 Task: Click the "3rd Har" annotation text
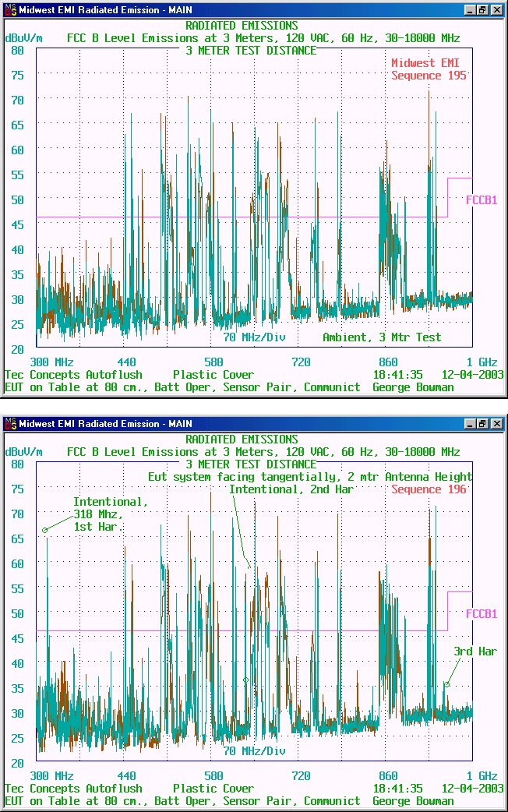(x=474, y=651)
